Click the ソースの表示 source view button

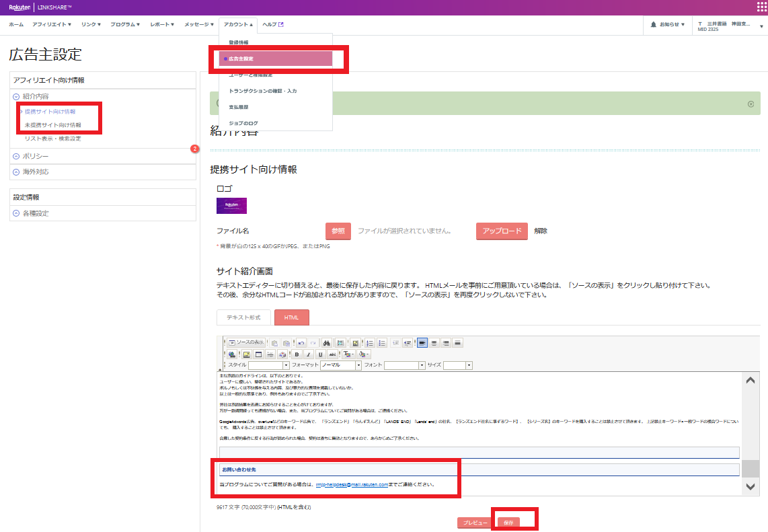[x=246, y=342]
